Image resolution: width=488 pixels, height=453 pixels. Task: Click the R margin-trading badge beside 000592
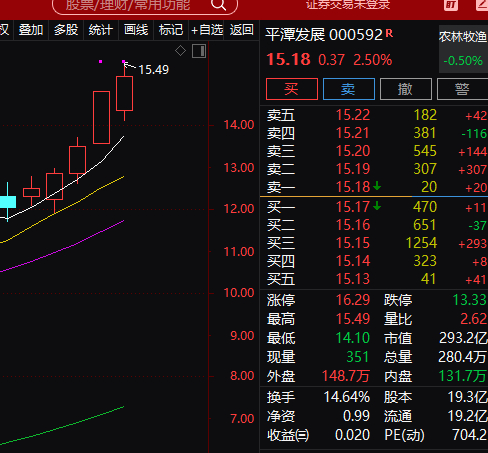point(389,33)
